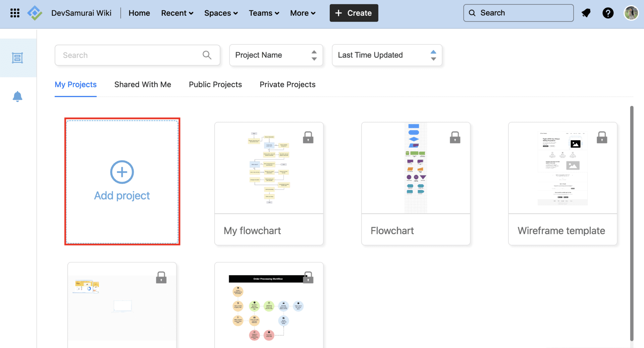Click the Add project card

coord(122,182)
